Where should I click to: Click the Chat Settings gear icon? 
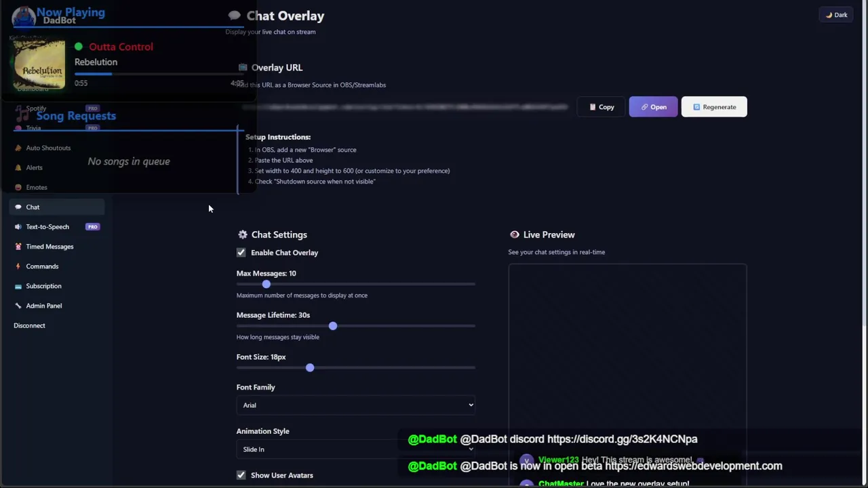pyautogui.click(x=243, y=235)
